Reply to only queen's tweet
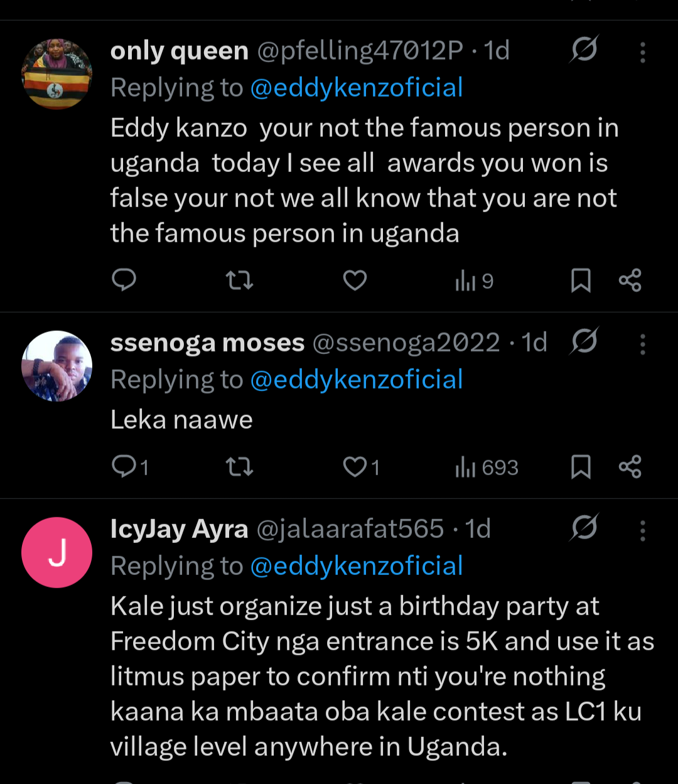678x784 pixels. pyautogui.click(x=124, y=280)
